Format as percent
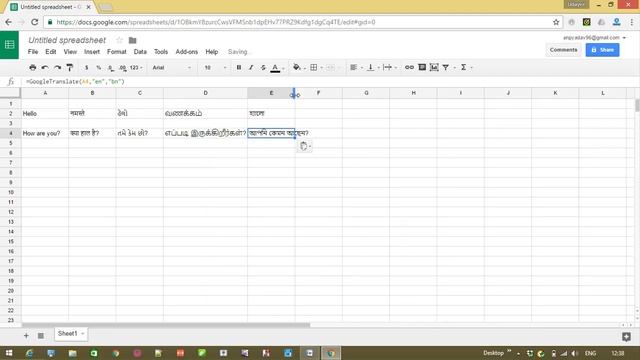The width and height of the screenshot is (640, 360). click(98, 67)
